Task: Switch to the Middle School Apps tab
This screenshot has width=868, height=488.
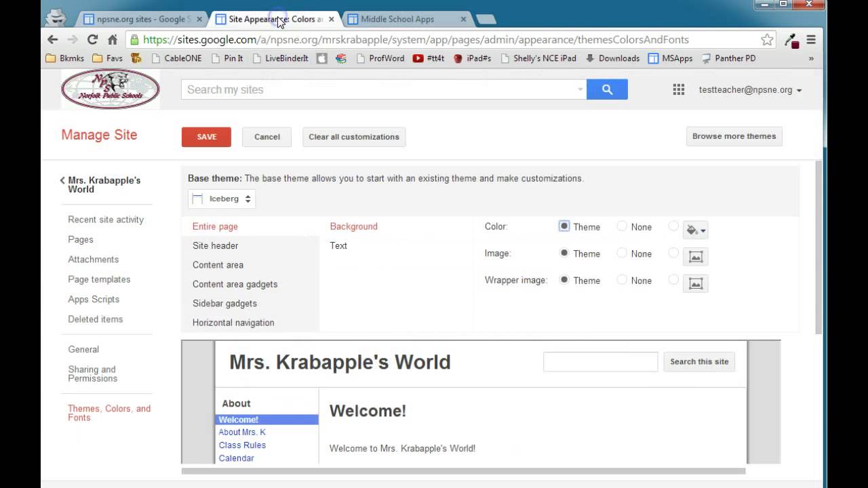Action: tap(406, 19)
